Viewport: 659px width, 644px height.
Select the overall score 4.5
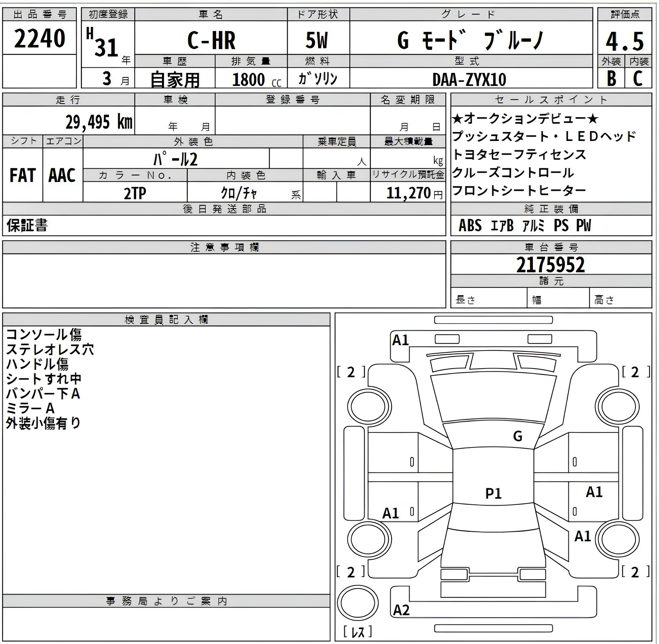click(625, 41)
